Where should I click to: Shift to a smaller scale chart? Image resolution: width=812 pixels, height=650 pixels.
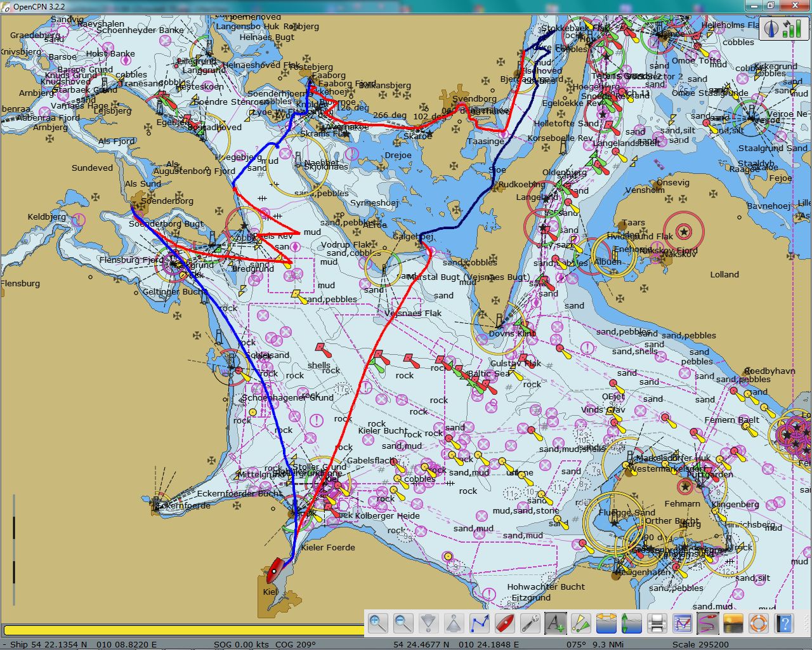[454, 623]
